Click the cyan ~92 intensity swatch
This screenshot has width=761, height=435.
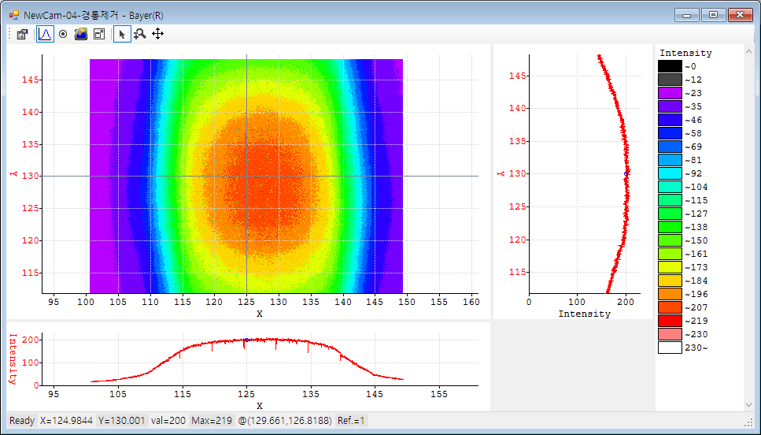(x=670, y=174)
